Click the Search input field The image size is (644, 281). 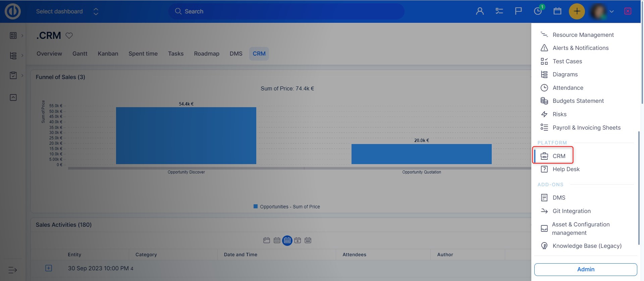(x=286, y=11)
